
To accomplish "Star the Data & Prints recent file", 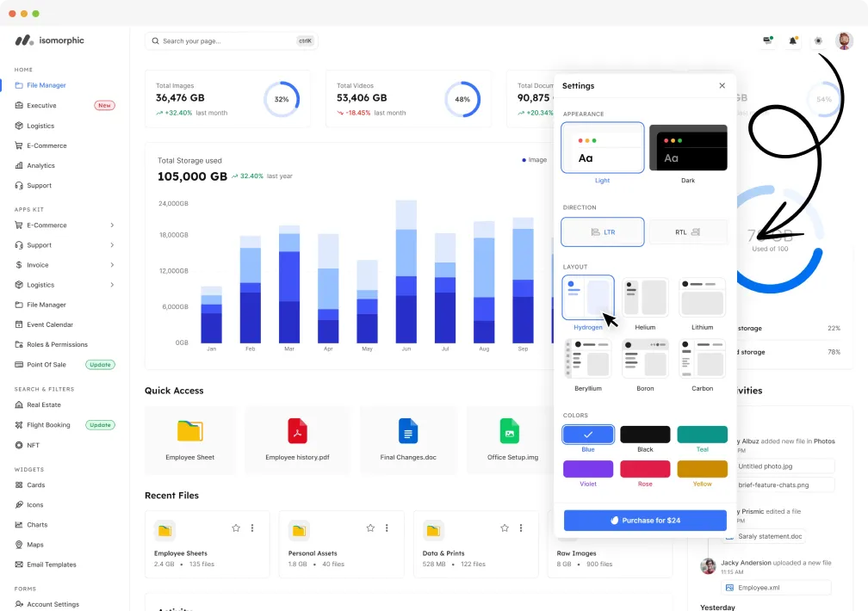I will [x=505, y=528].
